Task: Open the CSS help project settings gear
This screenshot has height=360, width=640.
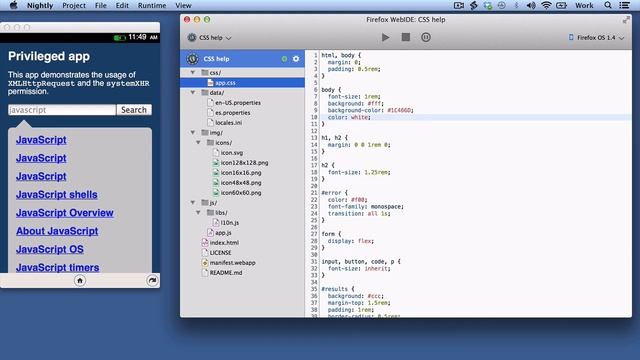Action: [296, 59]
